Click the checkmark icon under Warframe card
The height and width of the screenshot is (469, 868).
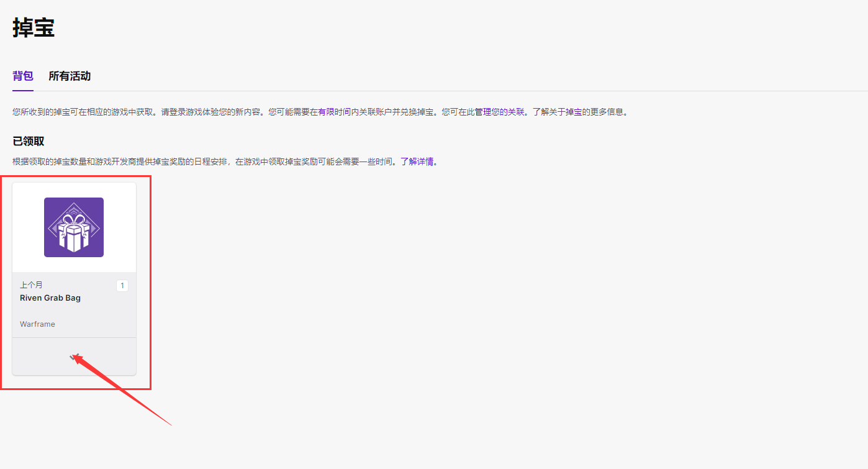point(74,357)
